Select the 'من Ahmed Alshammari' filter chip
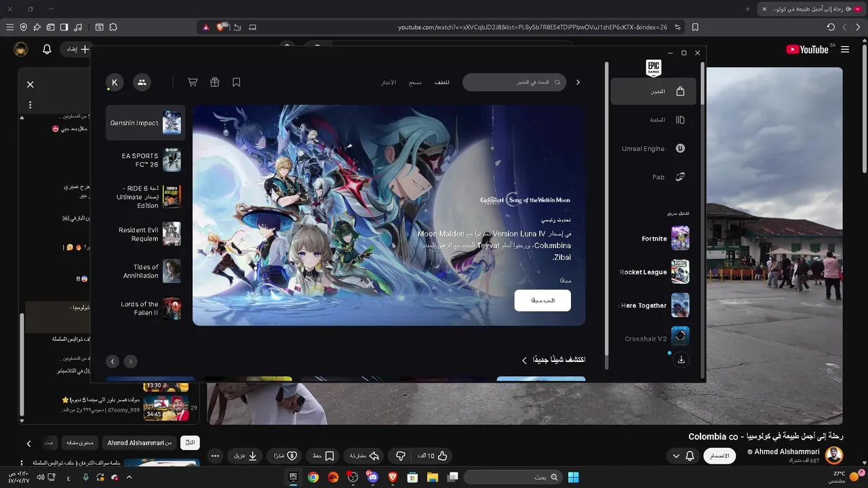Image resolution: width=868 pixels, height=488 pixels. pyautogui.click(x=140, y=443)
